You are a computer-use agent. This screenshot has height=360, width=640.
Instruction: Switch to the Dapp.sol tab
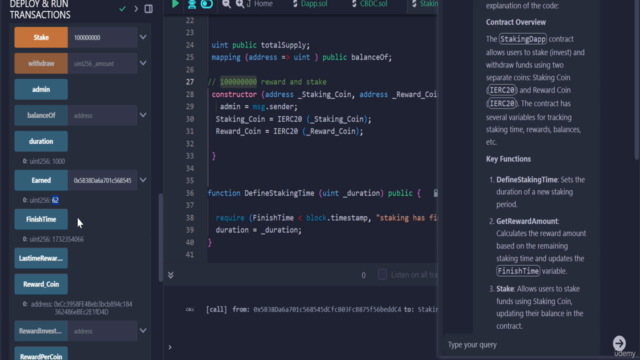coord(310,4)
